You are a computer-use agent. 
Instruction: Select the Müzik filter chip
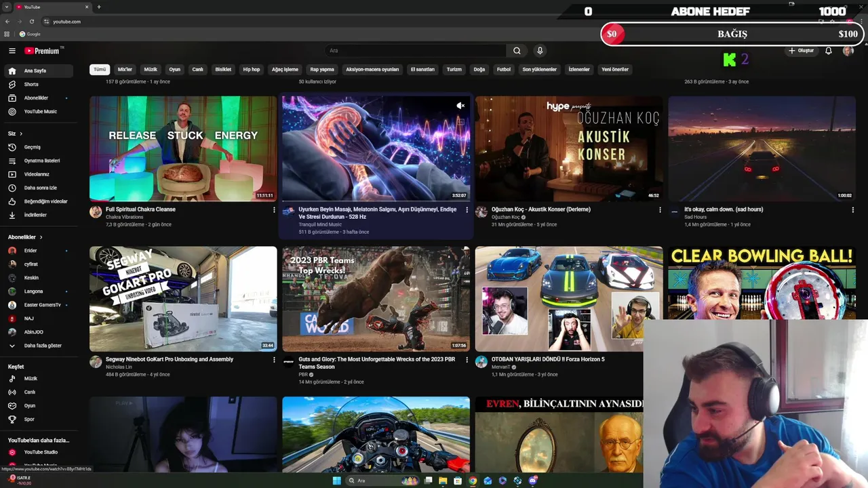pyautogui.click(x=151, y=69)
